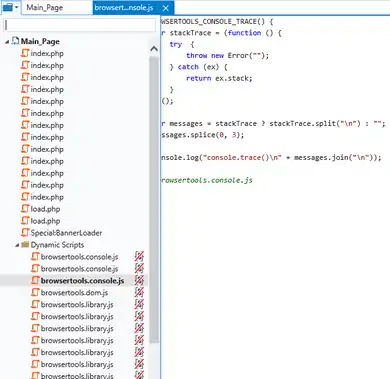Switch to the Main_Page tab
The width and height of the screenshot is (390, 379).
(45, 7)
